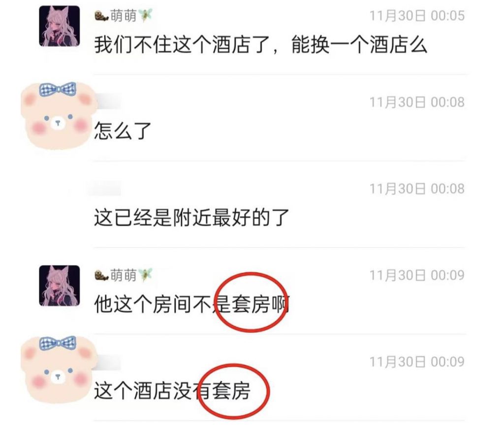Open the 萌萌 profile name on the first message
Screen dimensions: 504x425
[124, 15]
